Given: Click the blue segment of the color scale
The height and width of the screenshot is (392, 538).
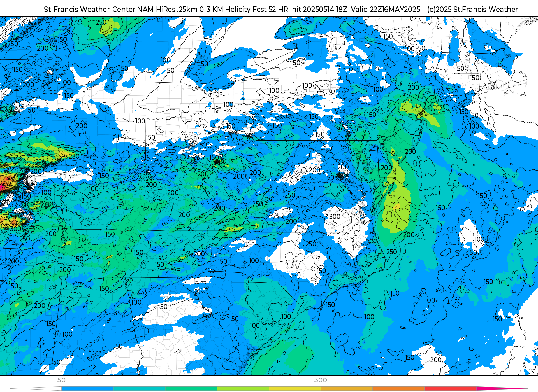Looking at the screenshot, I should [x=87, y=389].
